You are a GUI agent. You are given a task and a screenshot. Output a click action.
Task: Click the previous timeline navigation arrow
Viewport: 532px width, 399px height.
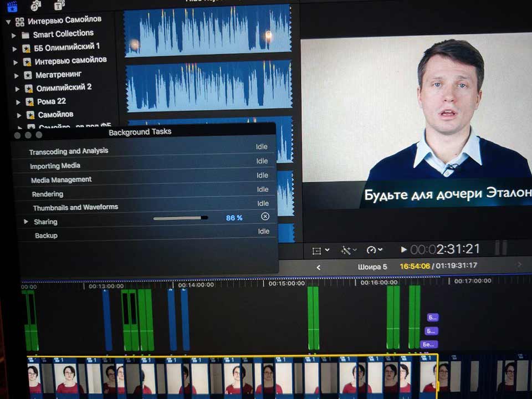(x=319, y=267)
